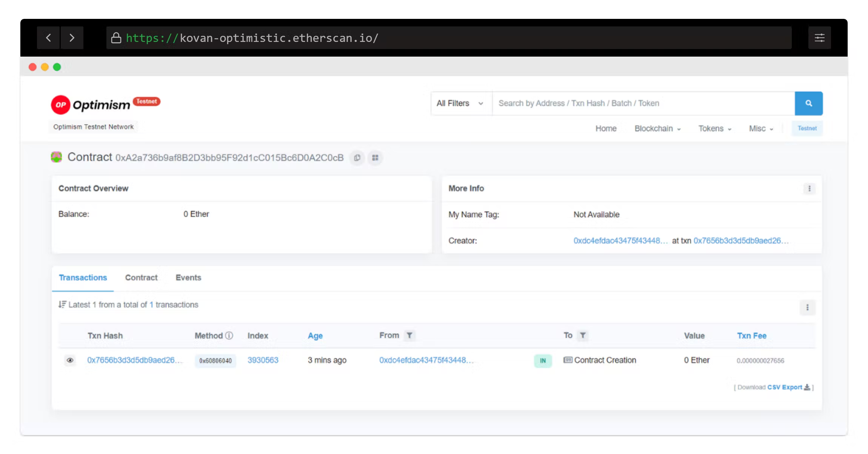Click the browser back arrow
868x454 pixels.
(x=48, y=38)
